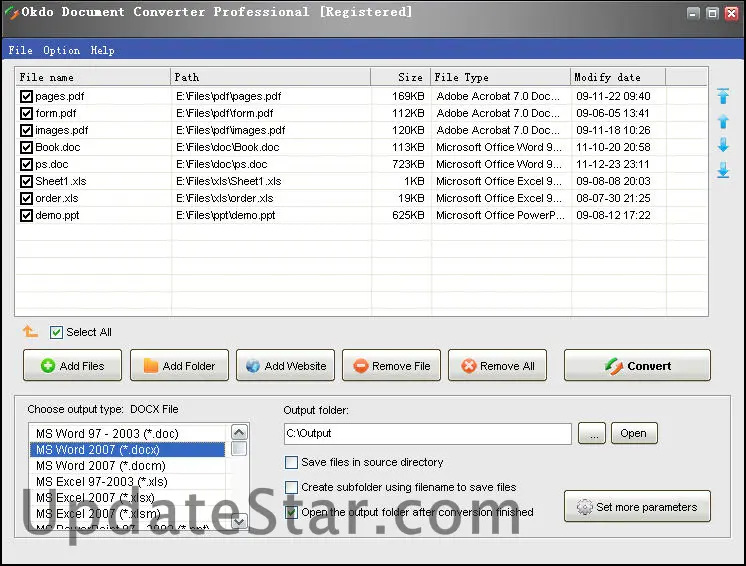Click the move down arrow icon
The height and width of the screenshot is (566, 746).
click(x=723, y=146)
